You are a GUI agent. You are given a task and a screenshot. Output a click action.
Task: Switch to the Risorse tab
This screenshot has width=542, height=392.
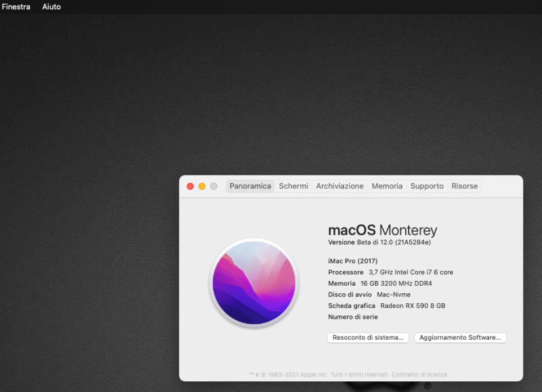pyautogui.click(x=465, y=186)
